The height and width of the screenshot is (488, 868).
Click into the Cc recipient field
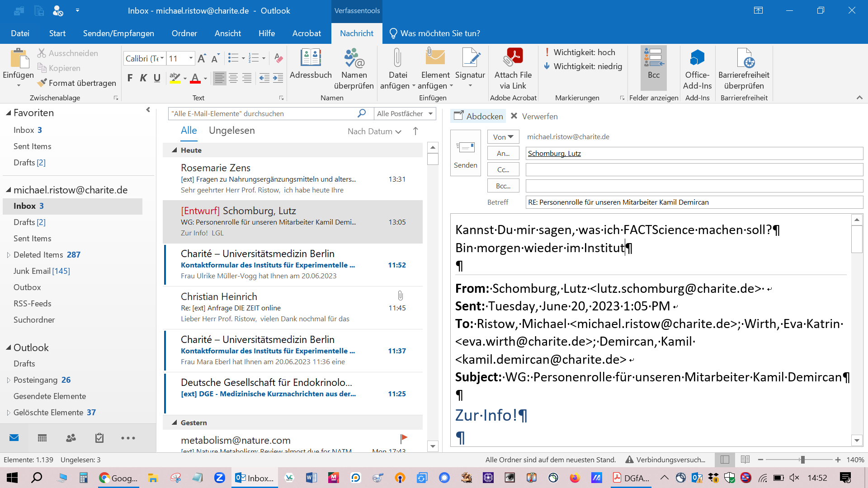click(x=694, y=170)
